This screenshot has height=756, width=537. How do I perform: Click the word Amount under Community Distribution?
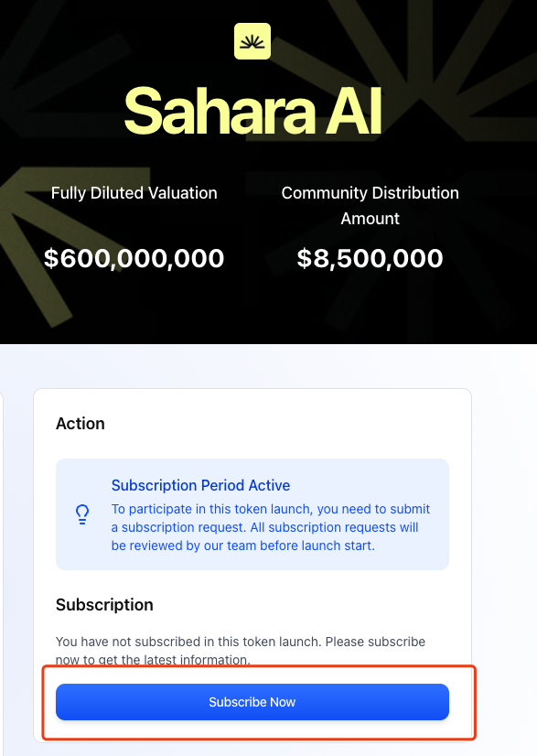[x=370, y=219]
